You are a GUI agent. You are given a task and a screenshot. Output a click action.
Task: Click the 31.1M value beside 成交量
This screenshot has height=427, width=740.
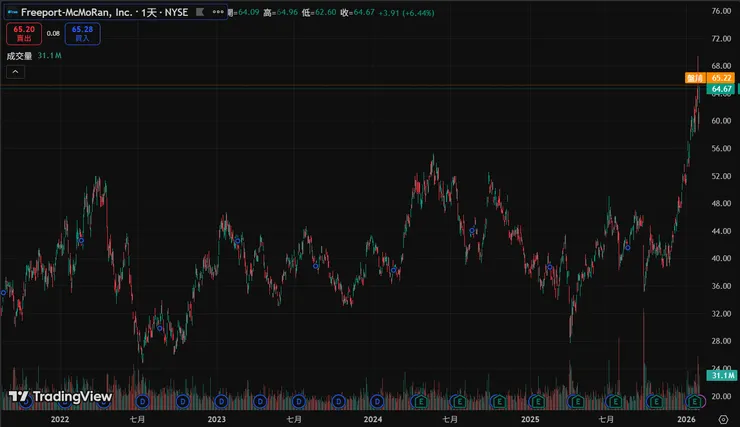(x=50, y=56)
